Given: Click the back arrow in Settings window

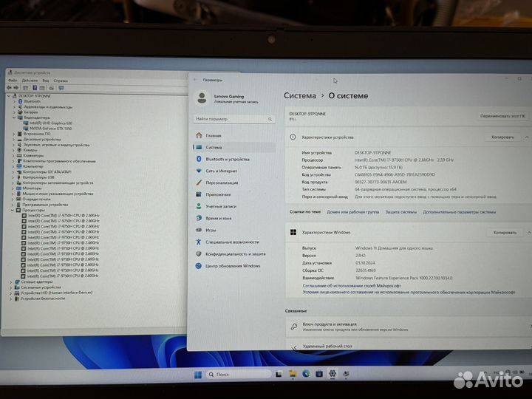Looking at the screenshot, I should point(195,80).
